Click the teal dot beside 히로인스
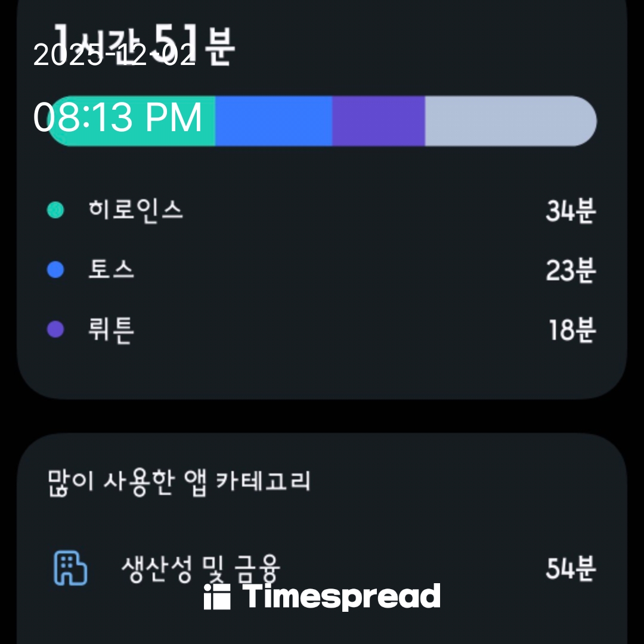 tap(55, 210)
